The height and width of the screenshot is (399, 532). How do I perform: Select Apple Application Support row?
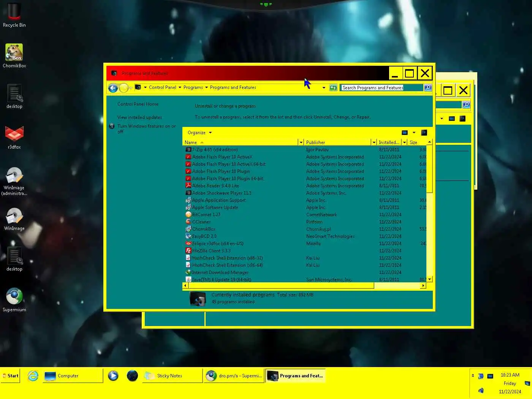(x=305, y=200)
